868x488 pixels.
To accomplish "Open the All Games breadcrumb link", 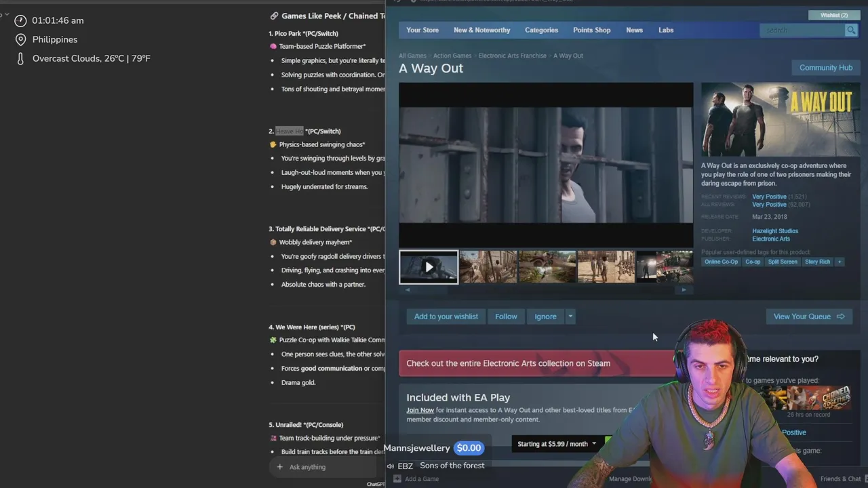I will point(412,56).
